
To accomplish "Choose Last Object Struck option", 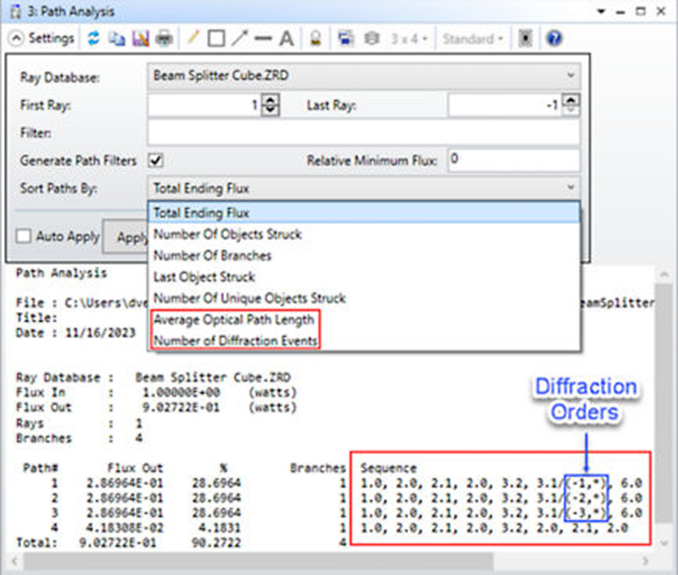I will coord(364,277).
